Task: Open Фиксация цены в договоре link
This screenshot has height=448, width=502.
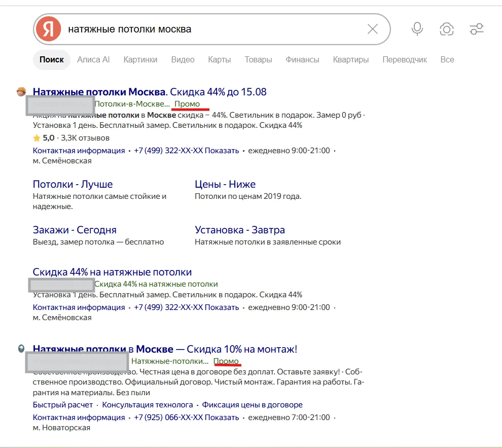Action: coord(253,405)
